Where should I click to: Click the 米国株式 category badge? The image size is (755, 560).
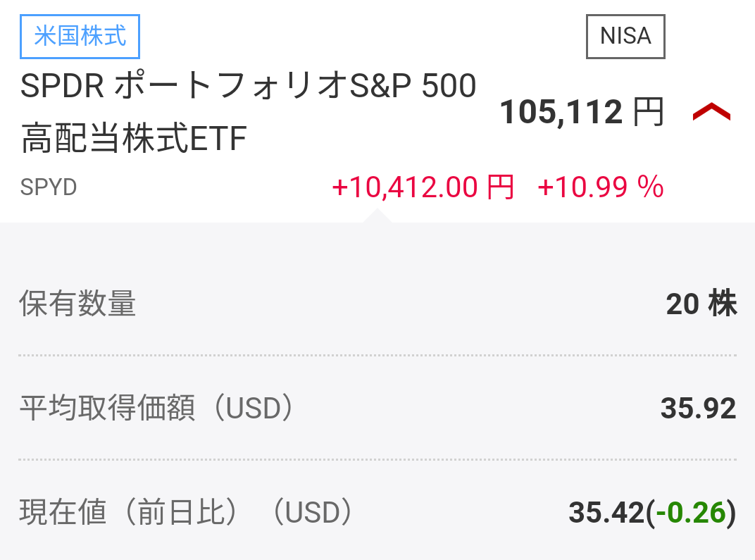(80, 37)
